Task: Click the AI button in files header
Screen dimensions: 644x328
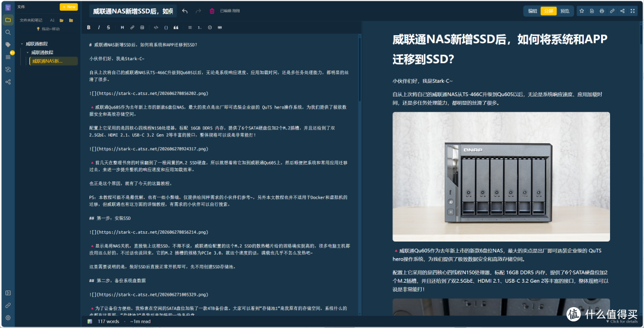Action: (x=52, y=20)
